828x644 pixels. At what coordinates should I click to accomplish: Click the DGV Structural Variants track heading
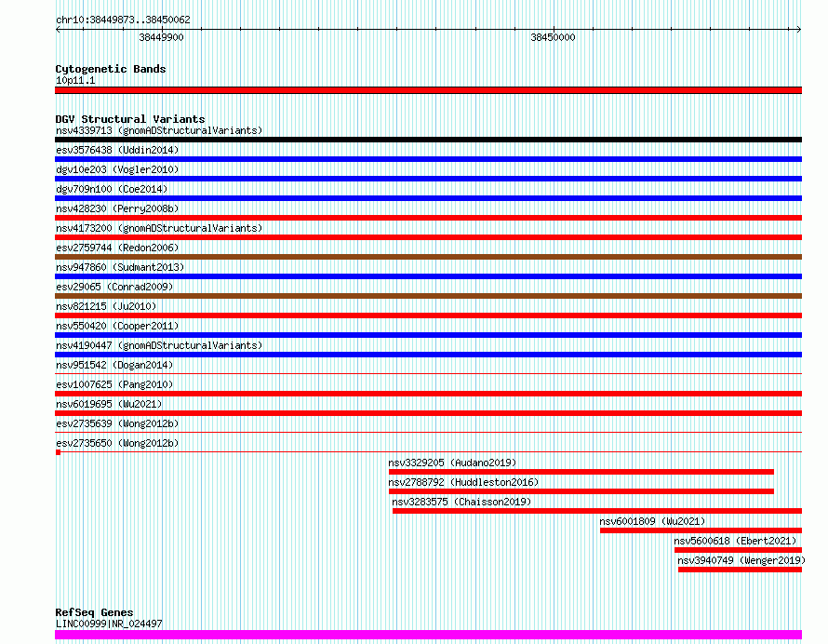tap(130, 119)
